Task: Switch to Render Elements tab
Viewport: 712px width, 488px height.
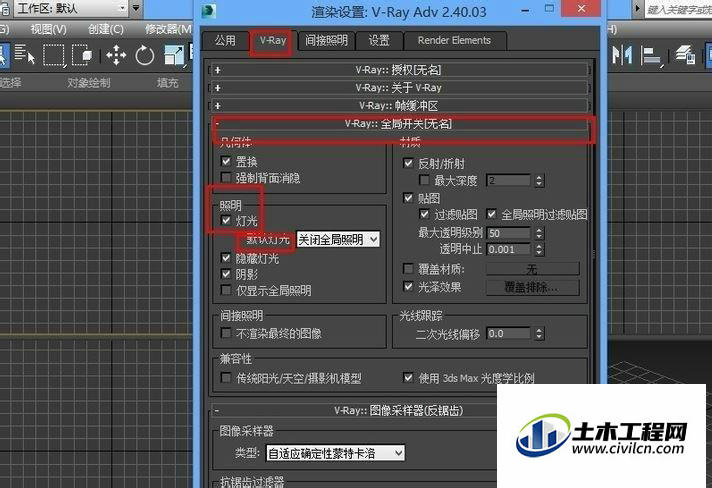Action: coord(455,40)
